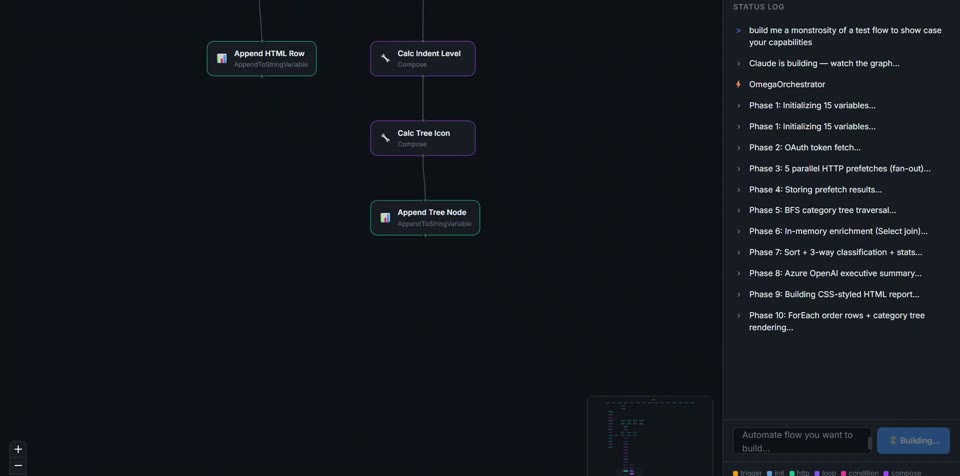Click the Append Tree Node chart icon

(385, 217)
